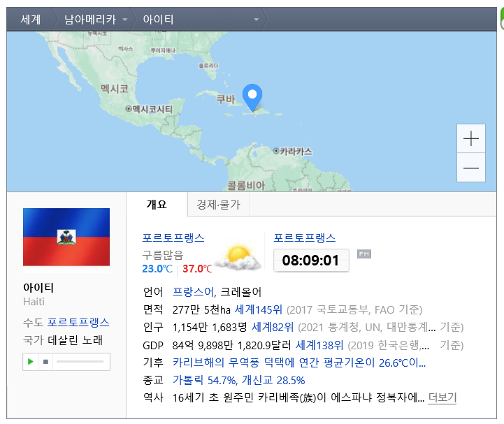
Task: Click the partly cloudy weather icon
Action: [238, 257]
